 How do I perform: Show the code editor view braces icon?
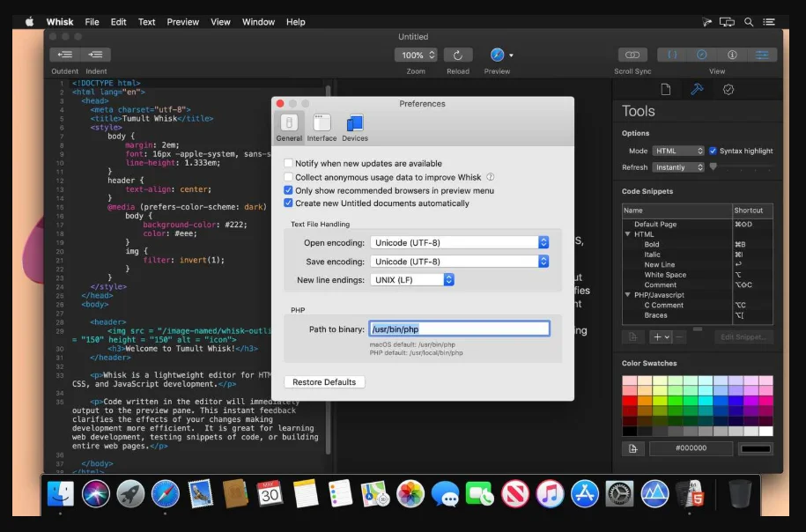click(672, 55)
